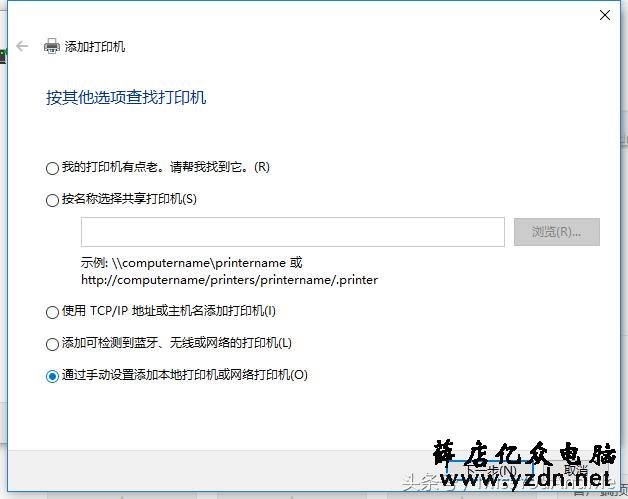Click the 添加打印机 window title text
Screen dimensions: 628x499
(95, 46)
